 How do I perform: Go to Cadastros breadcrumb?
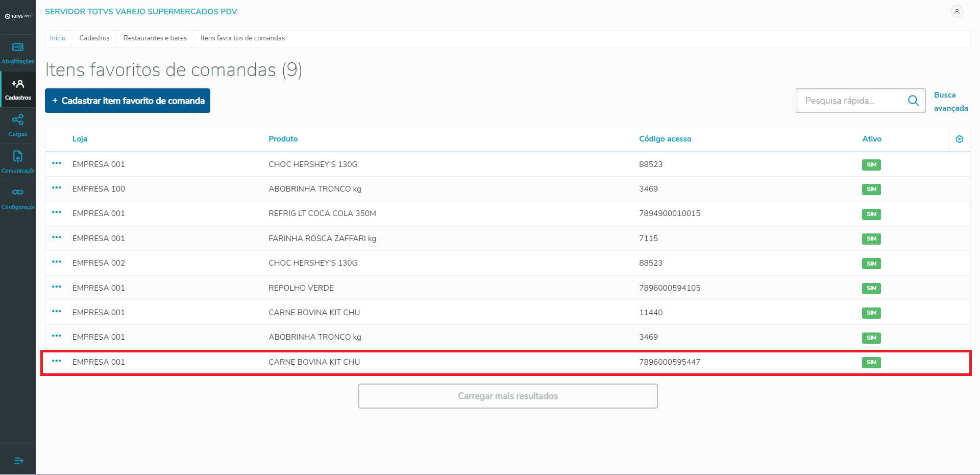(x=94, y=38)
